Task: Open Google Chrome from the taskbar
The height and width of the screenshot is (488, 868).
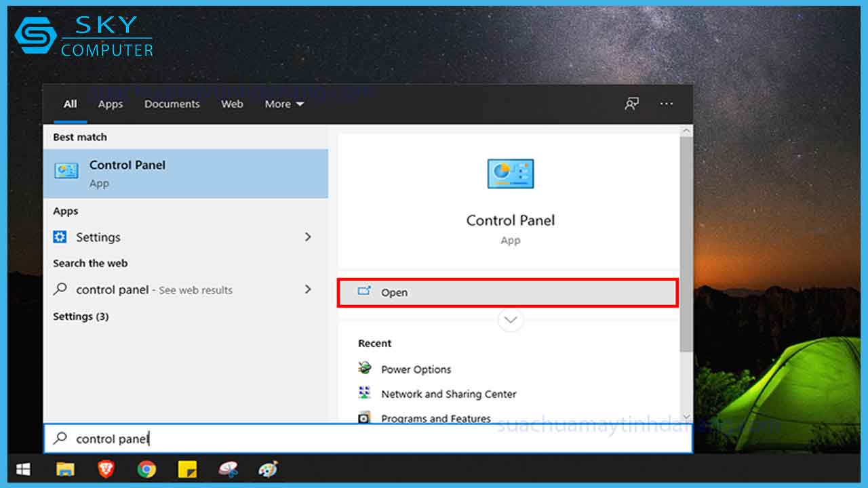Action: 146,469
